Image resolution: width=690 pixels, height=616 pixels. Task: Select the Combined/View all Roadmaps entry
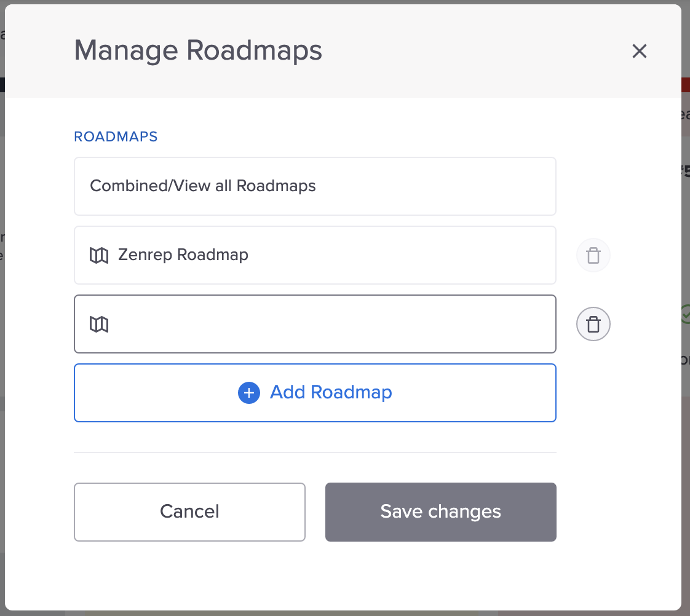point(315,186)
